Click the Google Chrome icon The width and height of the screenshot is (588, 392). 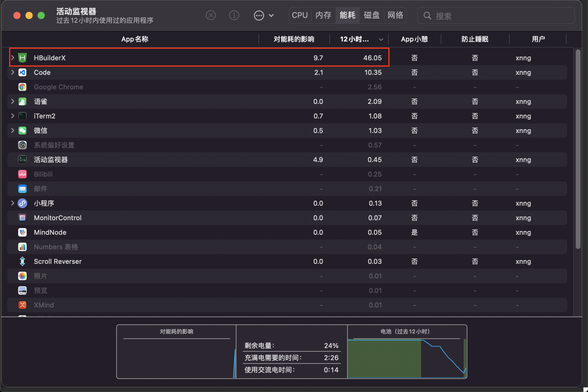pyautogui.click(x=22, y=87)
